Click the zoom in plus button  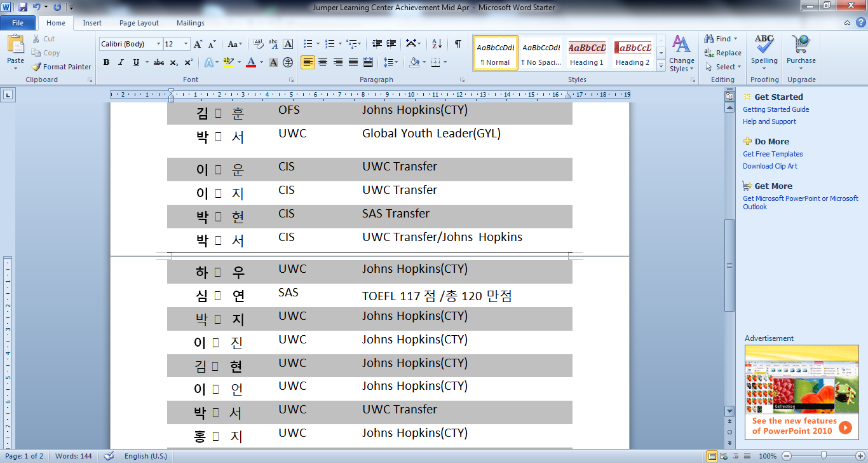pos(860,456)
